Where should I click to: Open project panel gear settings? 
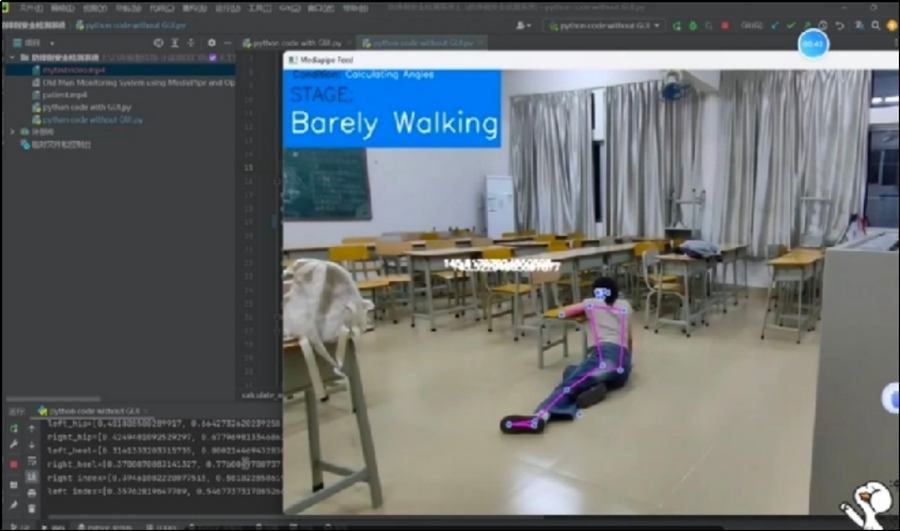(x=211, y=43)
